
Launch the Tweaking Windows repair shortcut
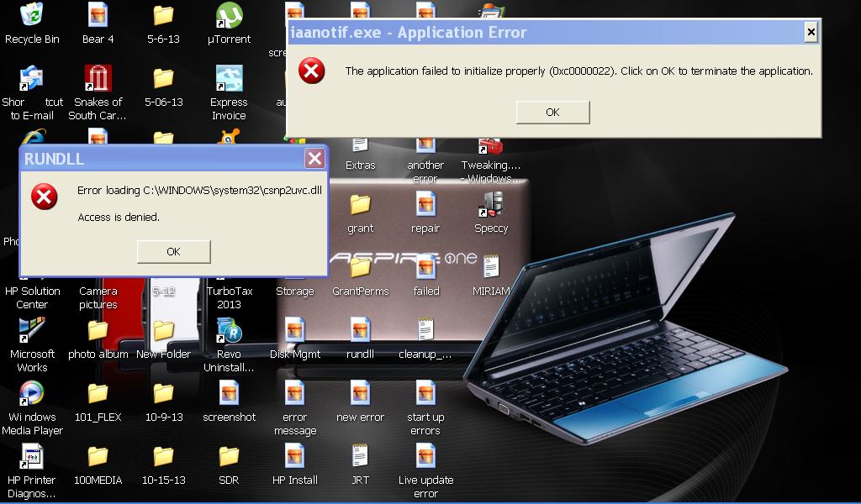[x=490, y=147]
